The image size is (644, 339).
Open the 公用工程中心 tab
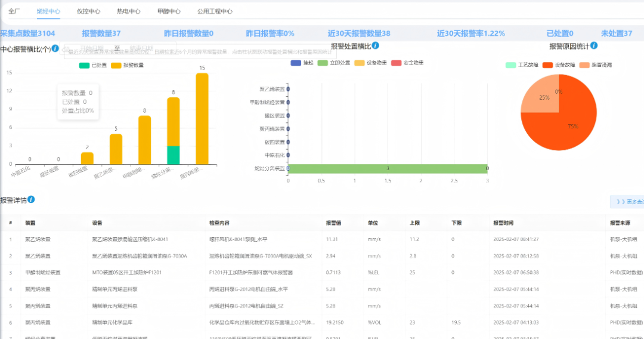[215, 11]
